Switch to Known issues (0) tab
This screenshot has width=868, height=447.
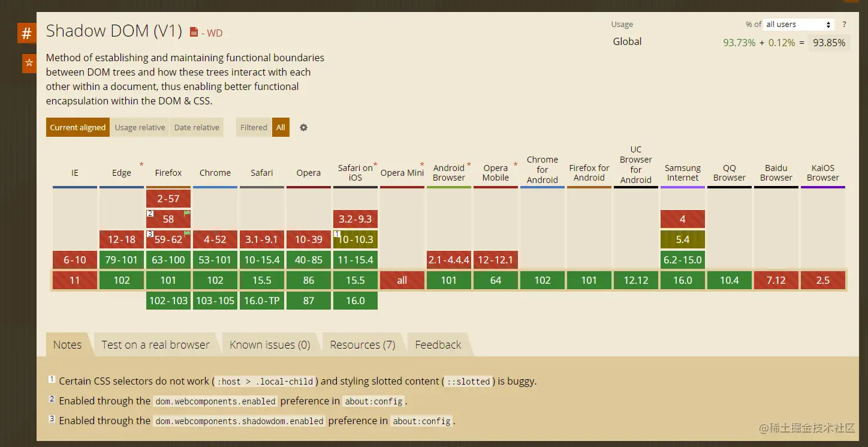(270, 344)
